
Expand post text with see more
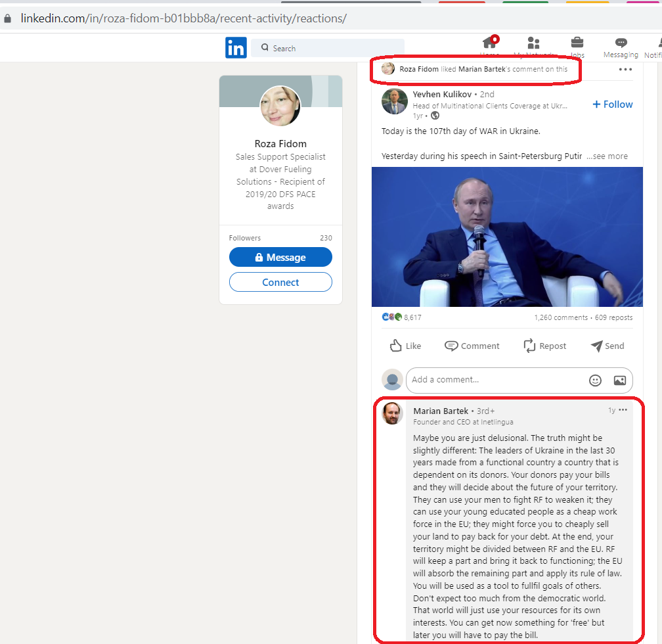click(607, 156)
